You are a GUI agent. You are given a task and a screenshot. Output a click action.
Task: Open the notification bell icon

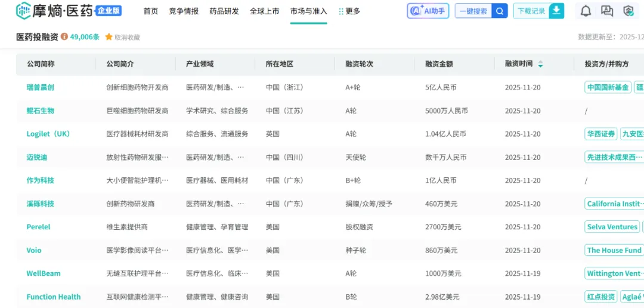click(586, 11)
